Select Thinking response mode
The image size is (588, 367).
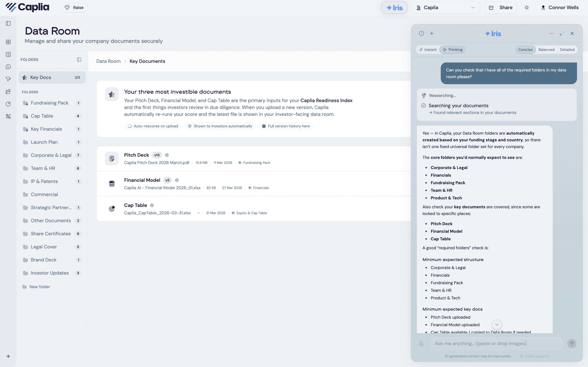[453, 50]
